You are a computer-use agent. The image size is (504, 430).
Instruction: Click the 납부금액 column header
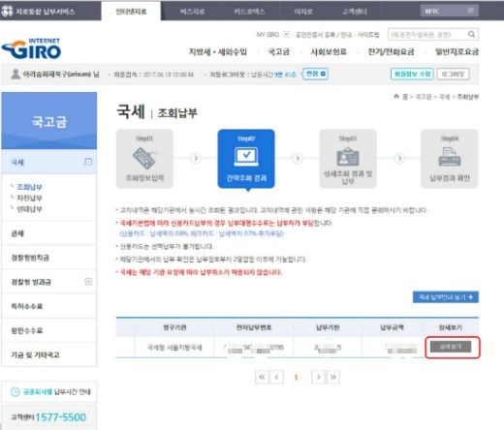pos(392,327)
